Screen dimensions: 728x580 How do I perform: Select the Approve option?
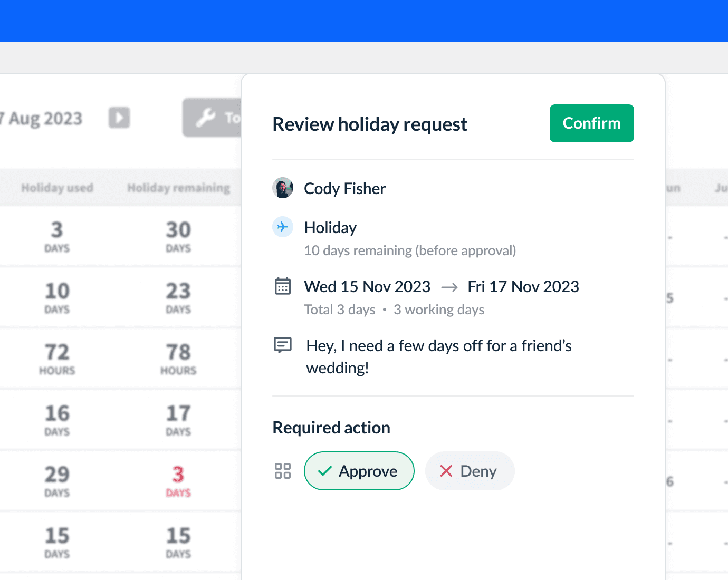coord(359,471)
